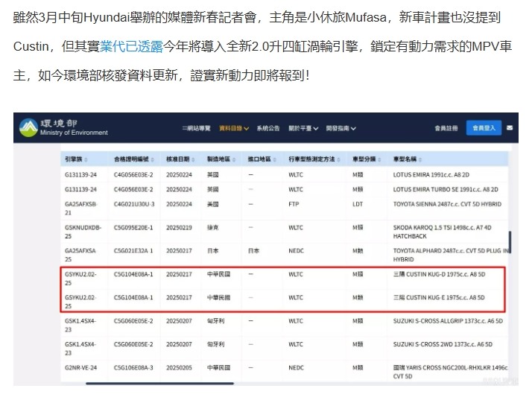The width and height of the screenshot is (532, 406).
Task: Select SUZUKI S-CROSS ALLGRIP 1373c.c. cell
Action: [448, 321]
